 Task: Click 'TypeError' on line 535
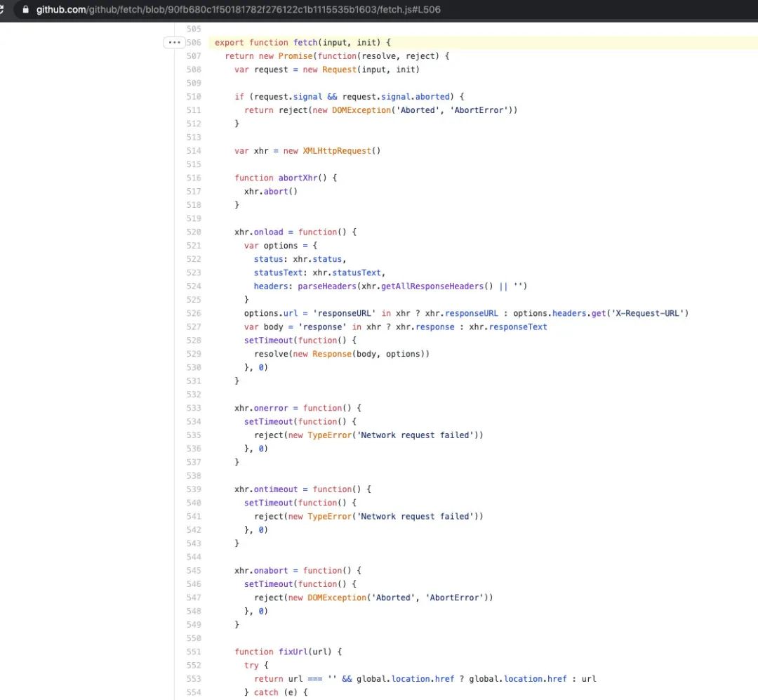pyautogui.click(x=329, y=435)
